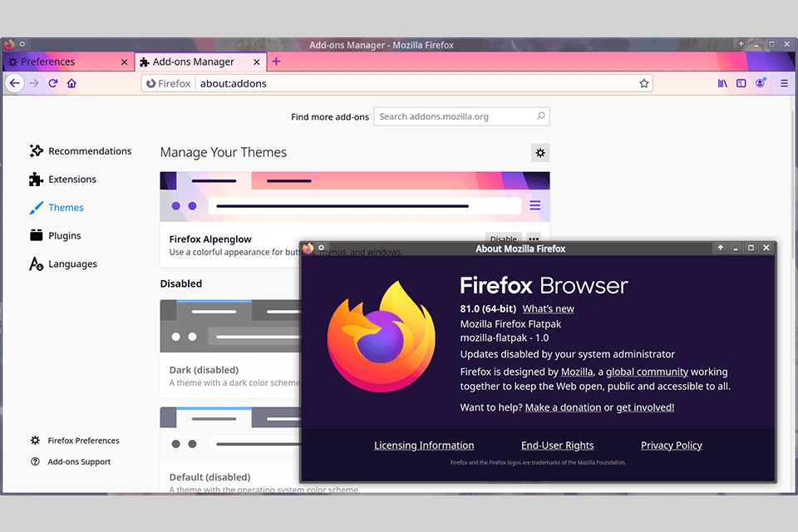Viewport: 798px width, 532px height.
Task: Click the pin dot in main window title bar
Action: pos(22,44)
